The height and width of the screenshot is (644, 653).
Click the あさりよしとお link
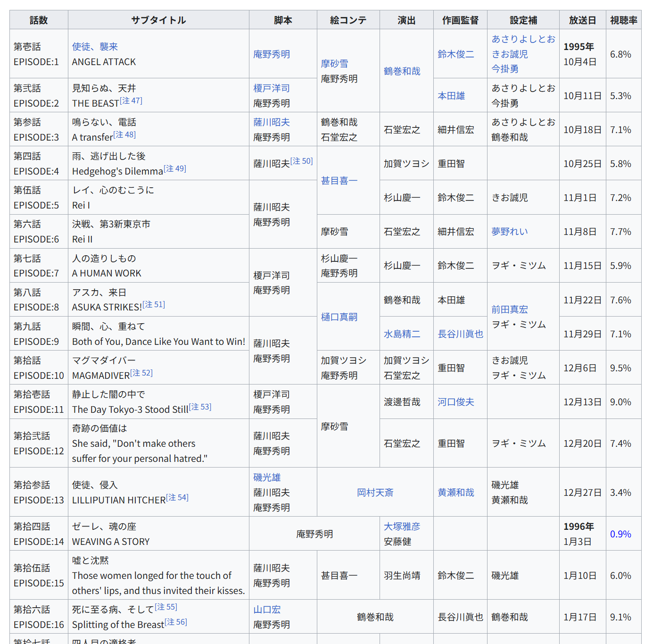pyautogui.click(x=523, y=39)
